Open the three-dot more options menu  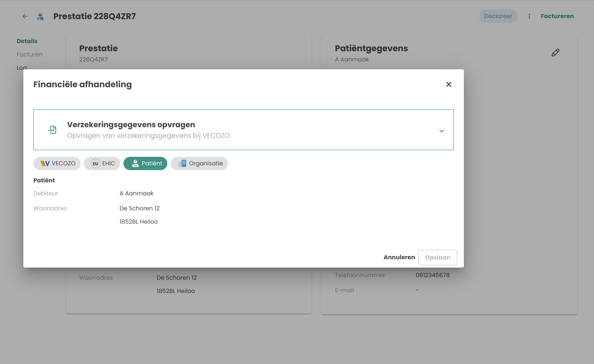[x=529, y=16]
